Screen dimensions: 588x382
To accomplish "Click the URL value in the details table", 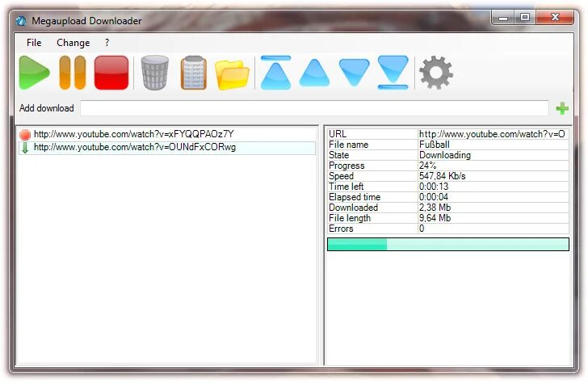I will tap(492, 134).
